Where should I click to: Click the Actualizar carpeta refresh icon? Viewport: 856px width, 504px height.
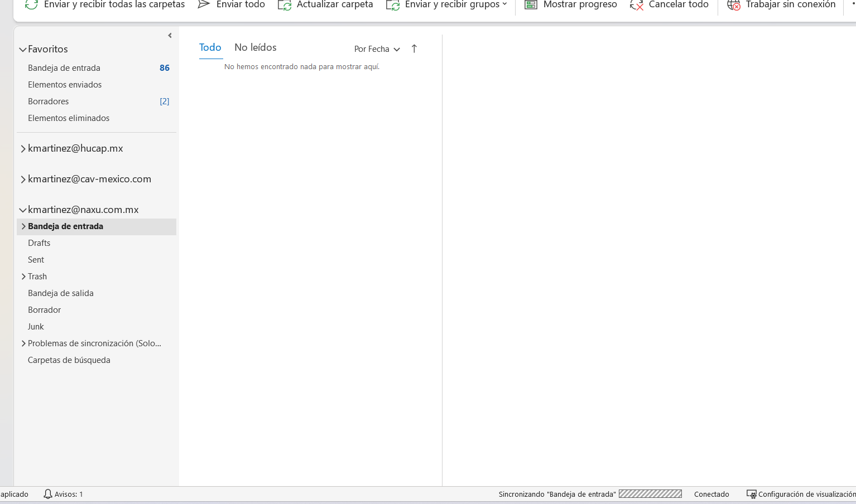click(x=285, y=6)
